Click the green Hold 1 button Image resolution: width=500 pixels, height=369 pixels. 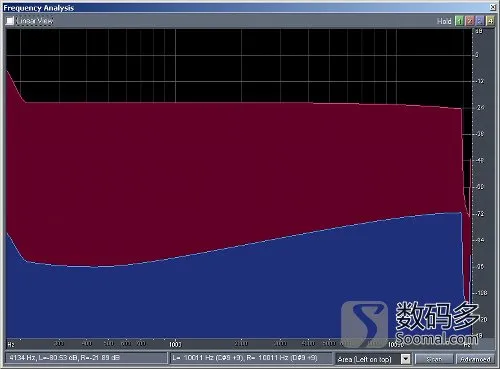click(459, 21)
